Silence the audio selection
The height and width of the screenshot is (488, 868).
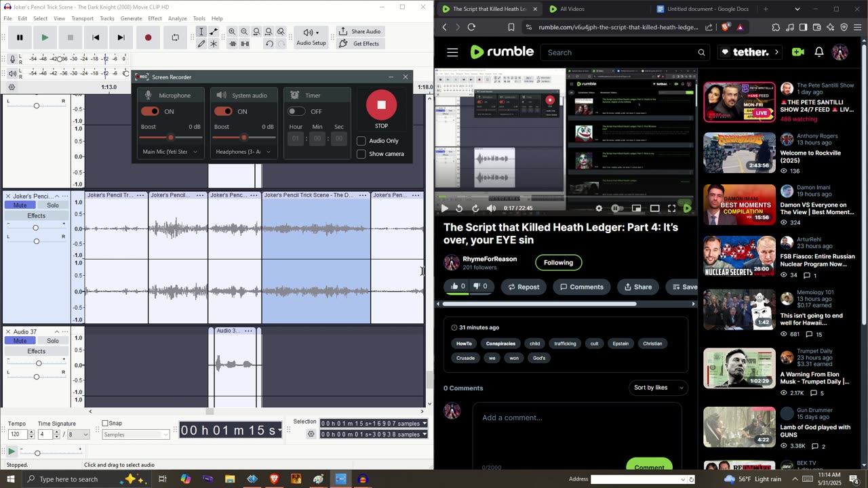[x=244, y=44]
